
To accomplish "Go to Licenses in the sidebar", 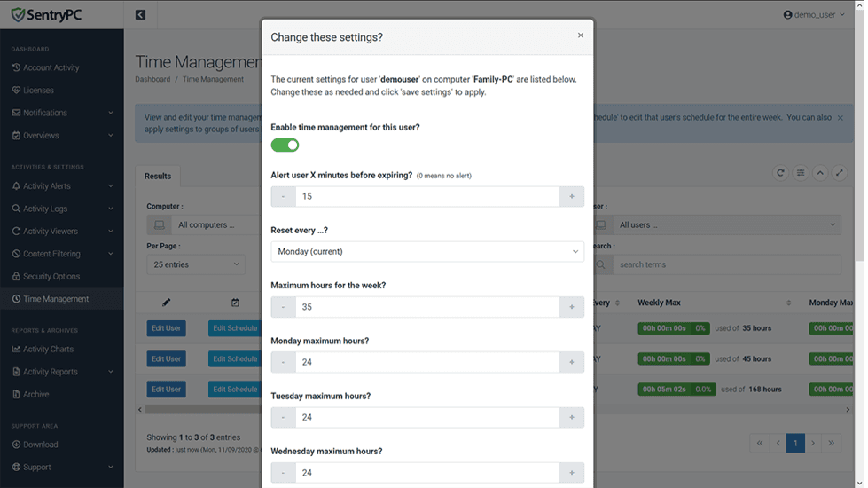I will pyautogui.click(x=38, y=91).
